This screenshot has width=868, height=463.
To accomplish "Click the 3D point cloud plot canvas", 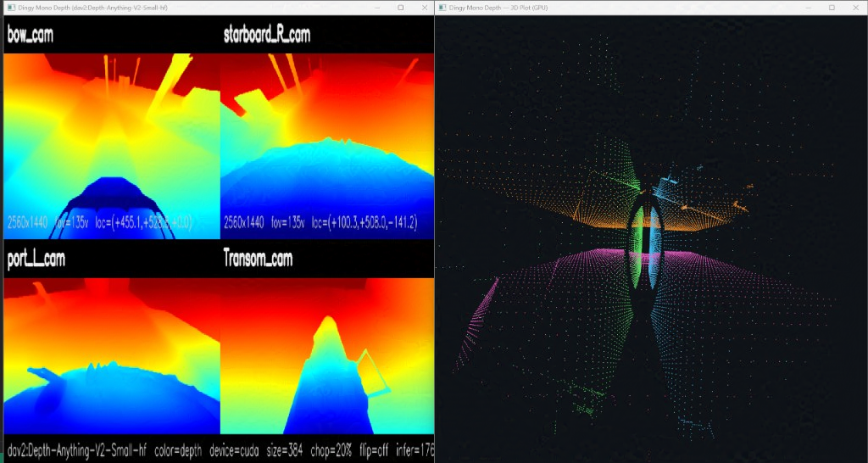I will coord(651,239).
